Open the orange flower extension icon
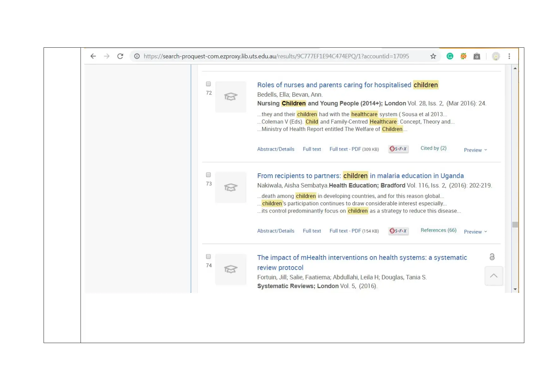554x392 pixels. coord(463,56)
